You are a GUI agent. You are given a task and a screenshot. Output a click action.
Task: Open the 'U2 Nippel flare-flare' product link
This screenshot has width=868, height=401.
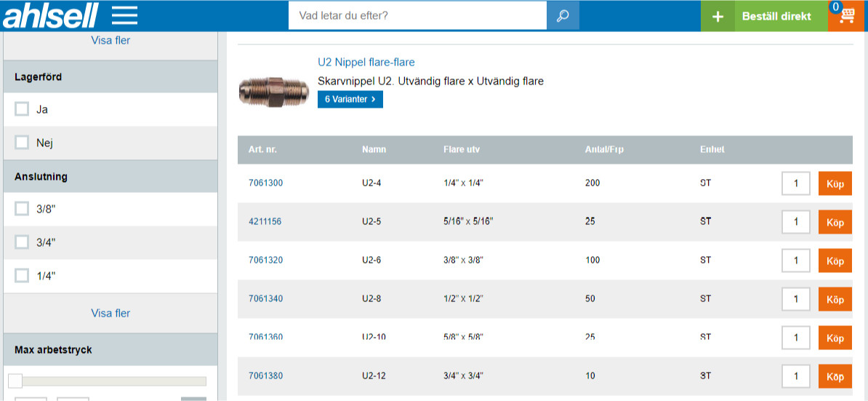point(366,63)
